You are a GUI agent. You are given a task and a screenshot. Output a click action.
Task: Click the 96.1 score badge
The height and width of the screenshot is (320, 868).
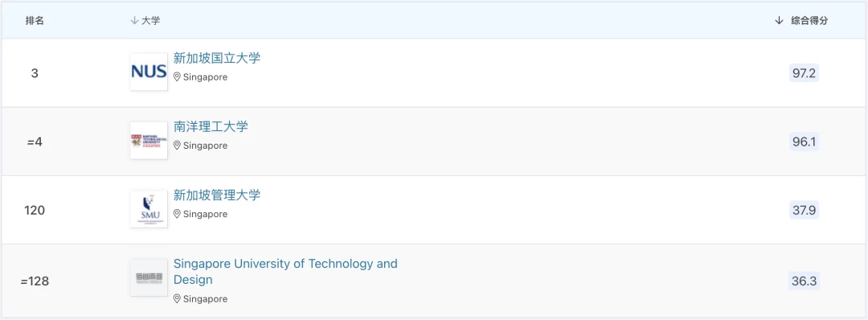[804, 142]
